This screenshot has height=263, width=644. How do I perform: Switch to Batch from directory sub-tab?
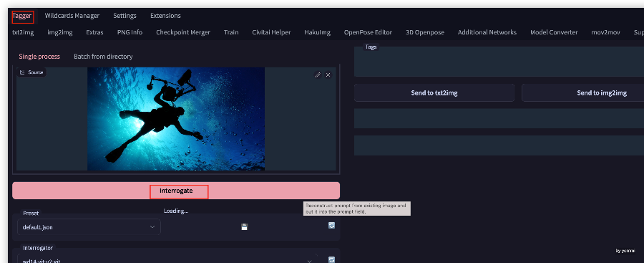coord(103,57)
